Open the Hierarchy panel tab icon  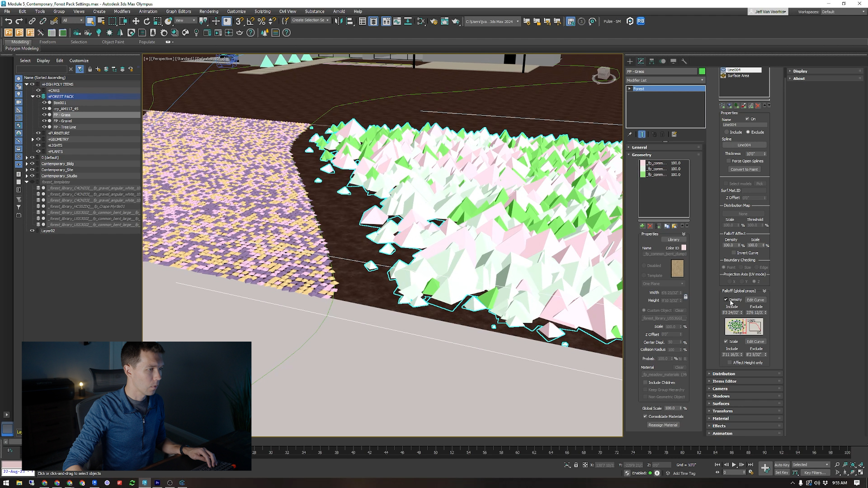click(651, 61)
